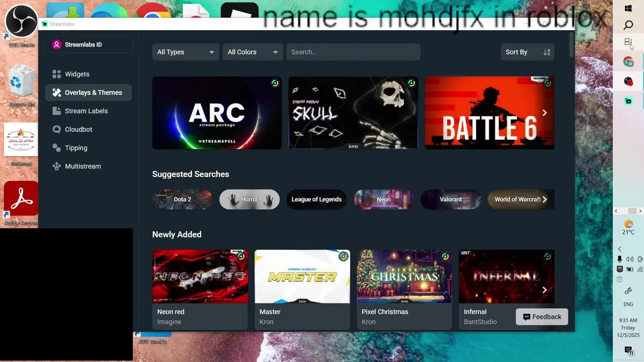The image size is (644, 362).
Task: Click green badge on ARC banner
Action: click(275, 83)
